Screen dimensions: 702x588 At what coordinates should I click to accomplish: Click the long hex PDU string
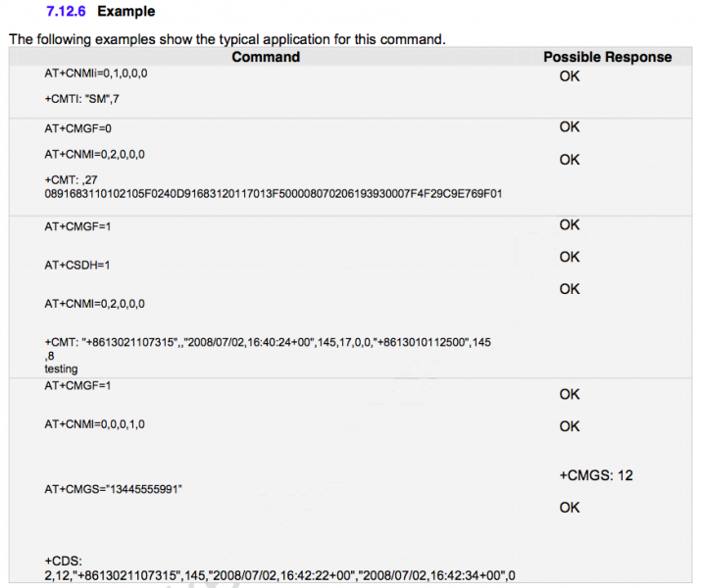tap(274, 194)
